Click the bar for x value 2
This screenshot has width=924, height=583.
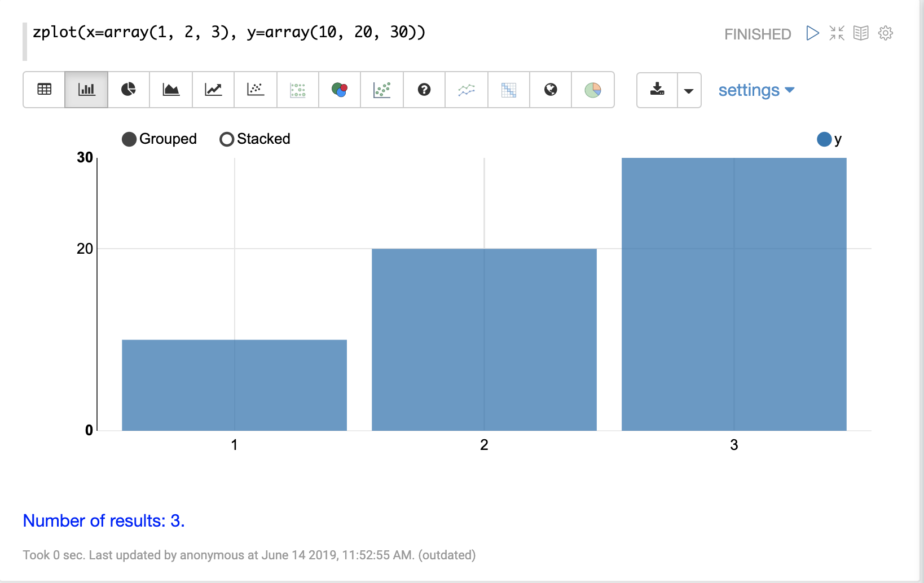click(x=484, y=339)
